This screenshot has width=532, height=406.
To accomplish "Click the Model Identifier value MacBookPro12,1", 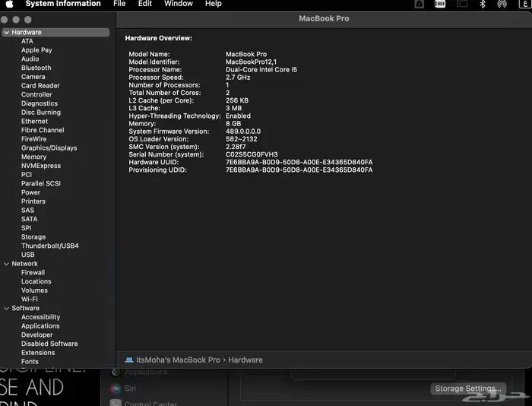I will coord(251,62).
